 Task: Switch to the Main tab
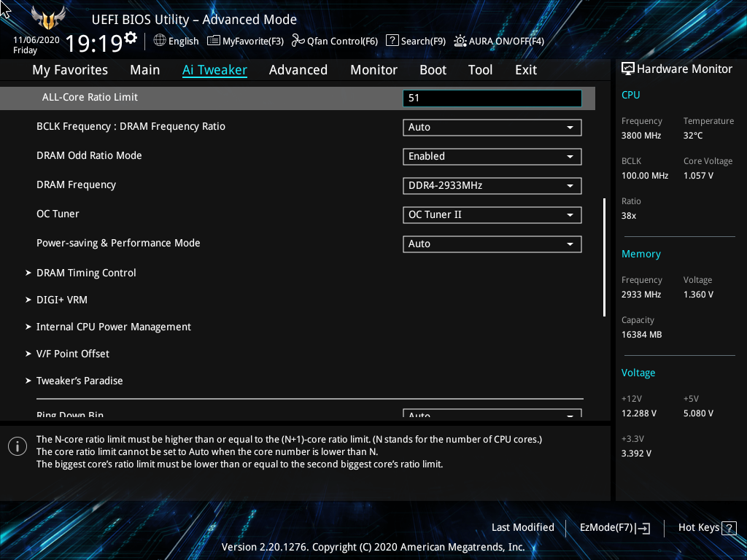[145, 70]
